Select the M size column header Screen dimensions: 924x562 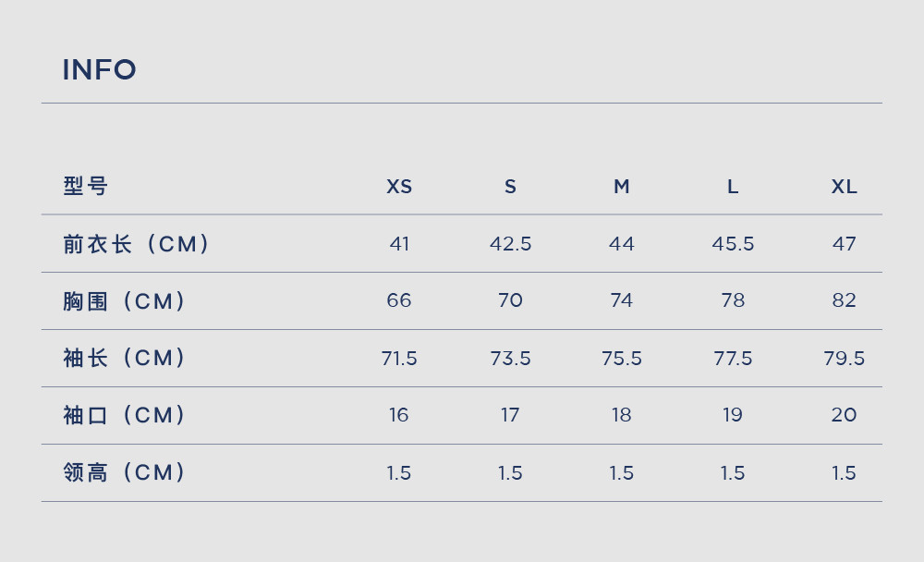622,187
